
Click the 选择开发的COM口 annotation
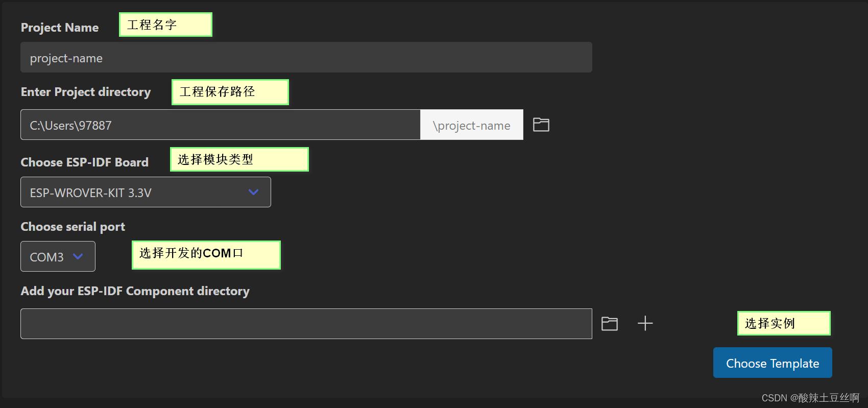[206, 254]
